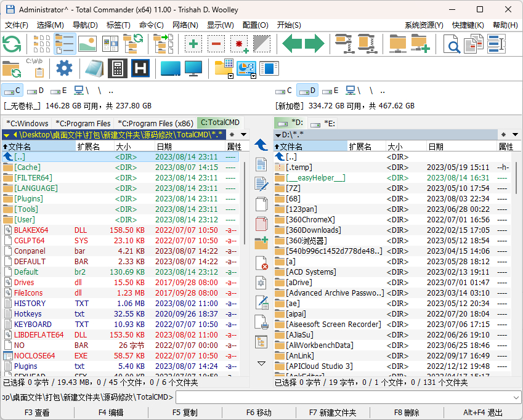Click F7 新建文件夹 button
Screen dimensions: 523x420
(x=333, y=413)
